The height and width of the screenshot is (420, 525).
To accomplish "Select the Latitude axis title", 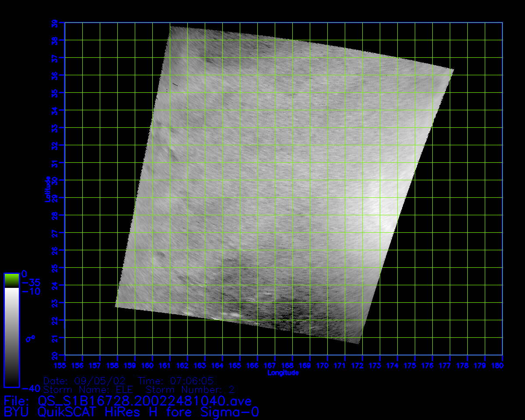I will pos(47,189).
